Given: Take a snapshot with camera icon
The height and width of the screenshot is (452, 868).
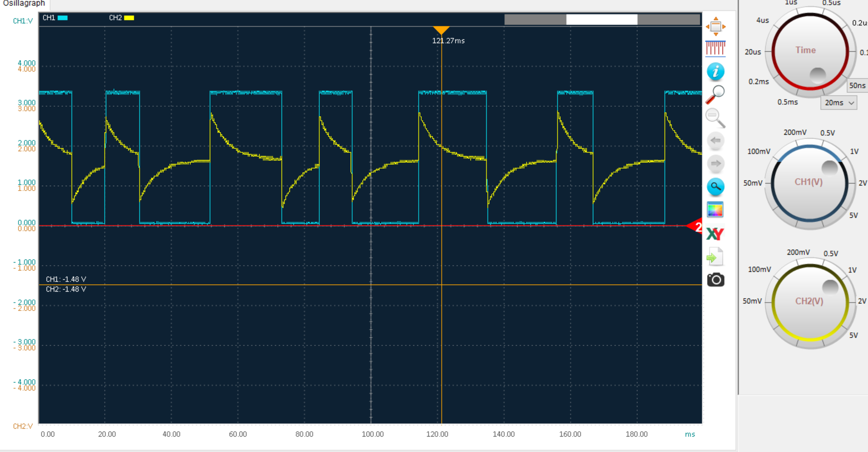Looking at the screenshot, I should [715, 280].
